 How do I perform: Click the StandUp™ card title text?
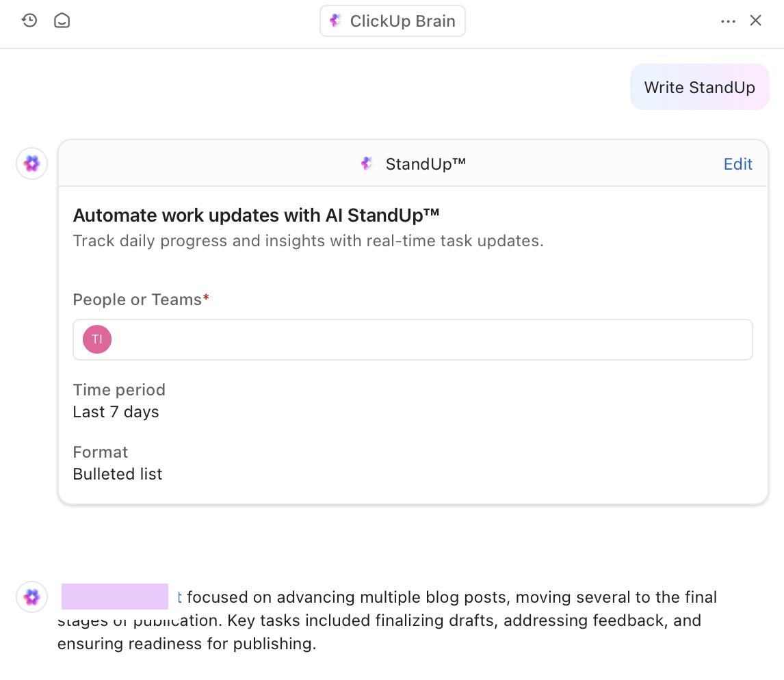(x=425, y=164)
